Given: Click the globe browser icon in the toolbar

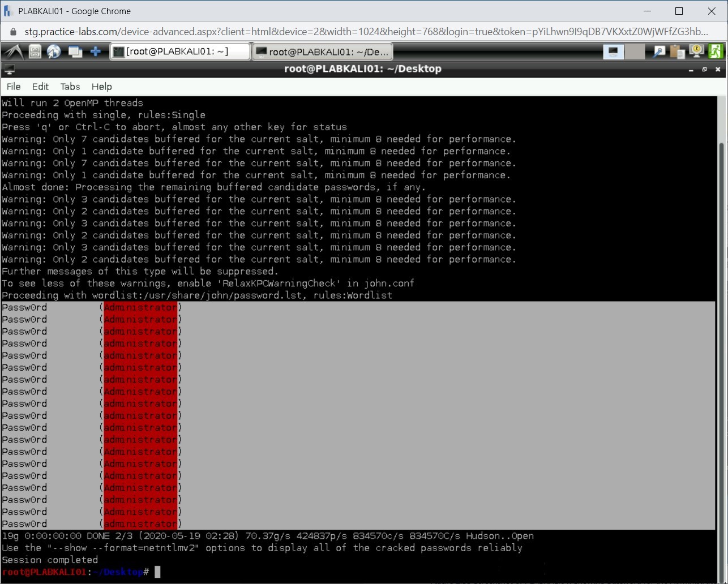Looking at the screenshot, I should [54, 51].
